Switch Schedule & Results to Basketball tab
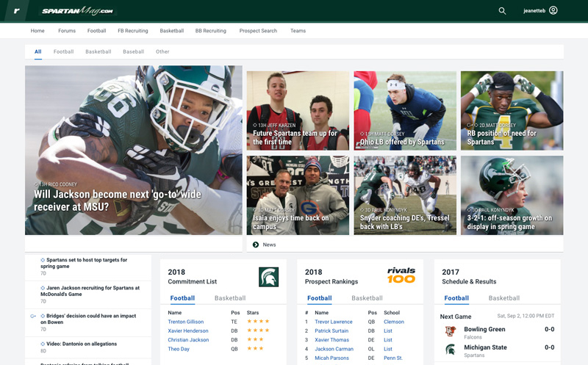Viewport: 588px width, 365px height. coord(504,298)
